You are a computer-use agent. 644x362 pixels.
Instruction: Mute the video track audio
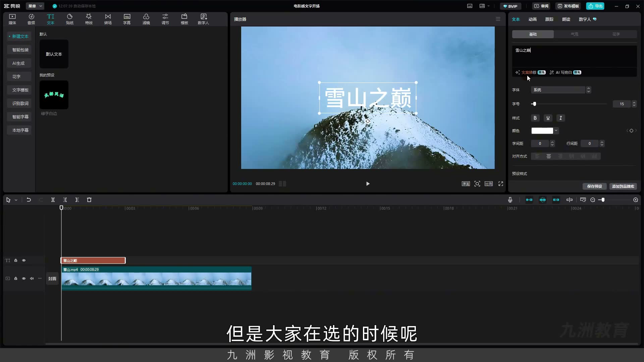pos(32,279)
